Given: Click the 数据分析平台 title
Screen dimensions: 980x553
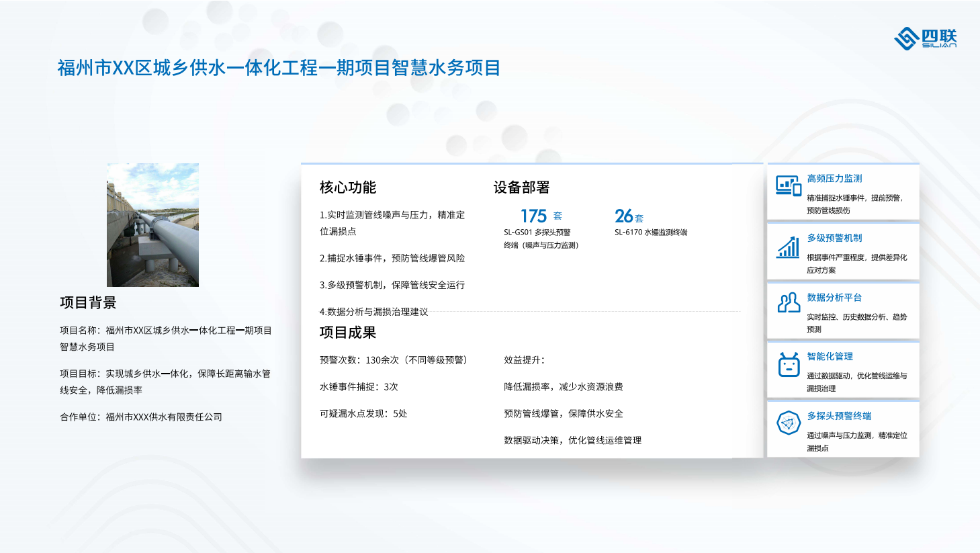Looking at the screenshot, I should [x=834, y=298].
